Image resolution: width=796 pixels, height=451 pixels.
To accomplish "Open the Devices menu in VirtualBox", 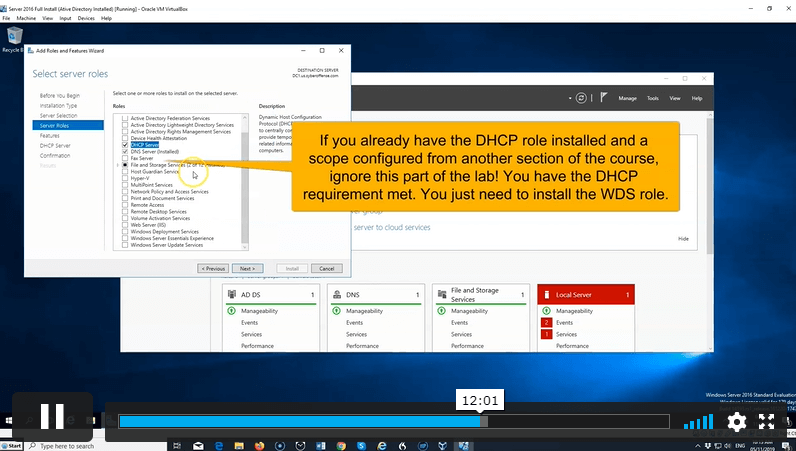I will click(85, 18).
